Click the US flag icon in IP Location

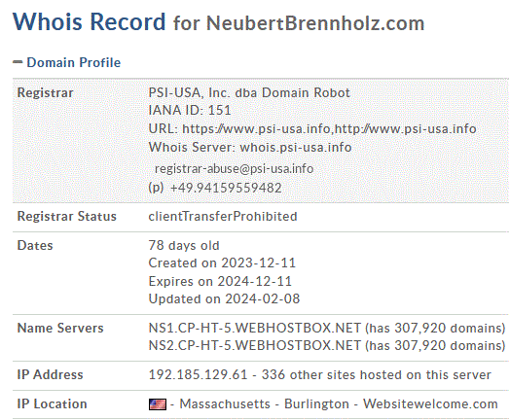(158, 404)
